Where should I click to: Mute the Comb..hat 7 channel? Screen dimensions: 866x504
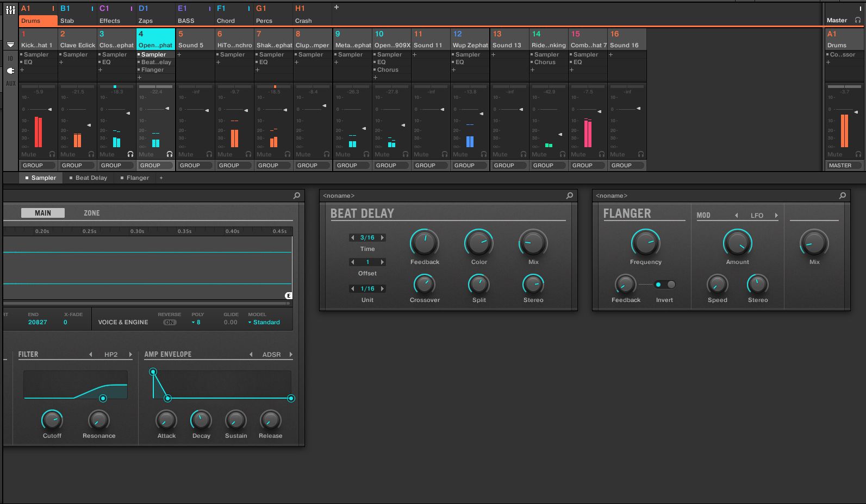point(578,154)
